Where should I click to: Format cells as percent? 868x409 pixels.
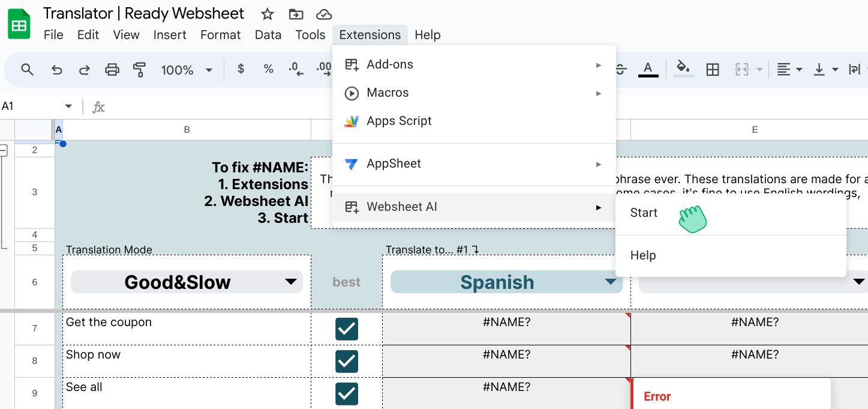269,69
